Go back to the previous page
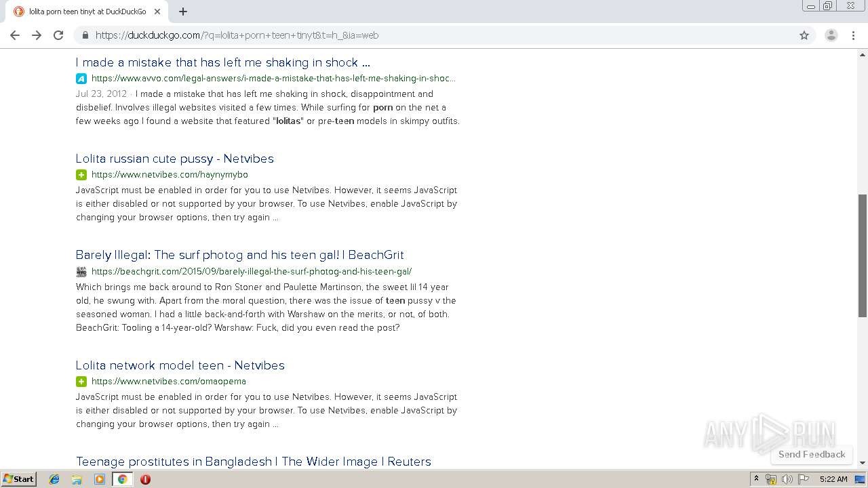Viewport: 868px width, 488px height. pyautogui.click(x=15, y=35)
